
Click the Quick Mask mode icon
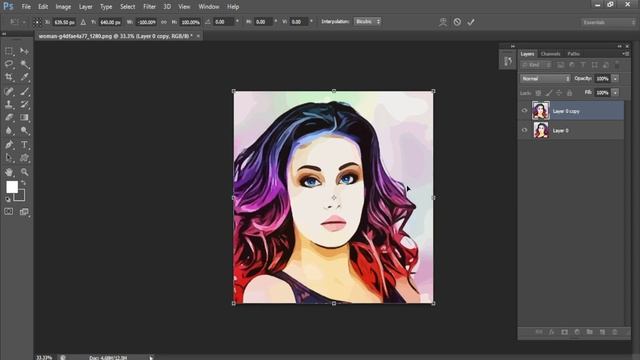point(9,211)
